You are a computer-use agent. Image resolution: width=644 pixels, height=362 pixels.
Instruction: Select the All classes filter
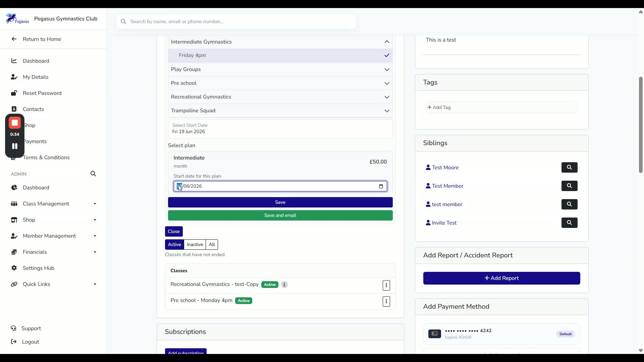pyautogui.click(x=212, y=244)
